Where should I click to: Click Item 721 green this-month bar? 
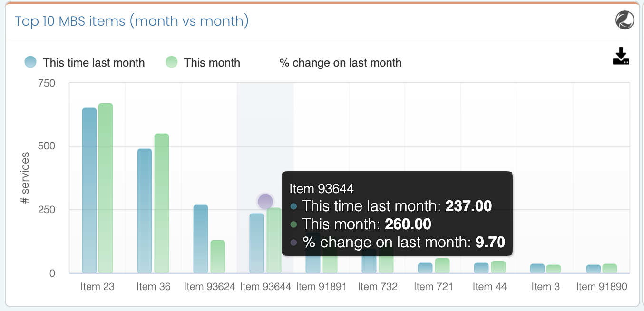[442, 265]
